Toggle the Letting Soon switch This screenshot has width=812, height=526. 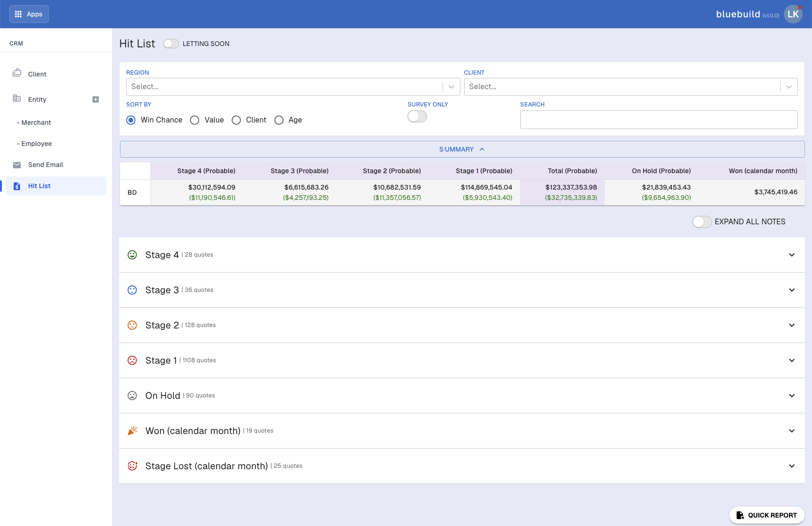pyautogui.click(x=171, y=44)
